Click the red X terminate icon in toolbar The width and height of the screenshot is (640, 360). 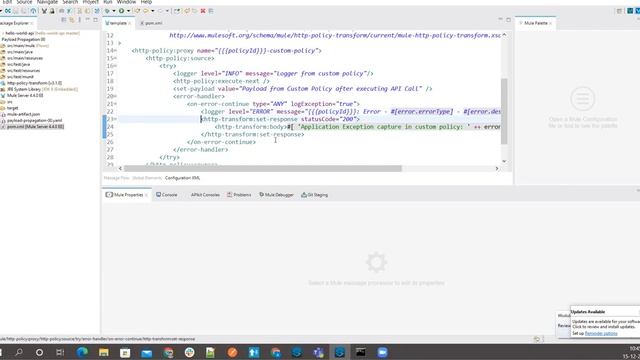[203, 11]
